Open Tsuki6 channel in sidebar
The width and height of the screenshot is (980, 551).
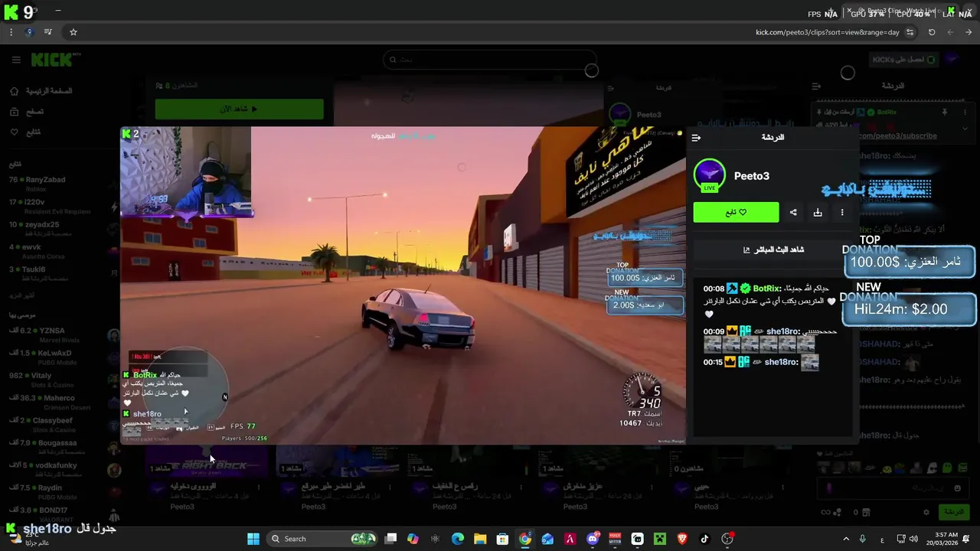[x=47, y=272]
